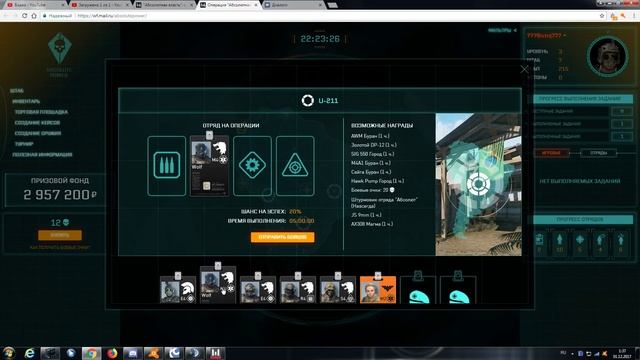Open Firefox from the taskbar

(112, 353)
